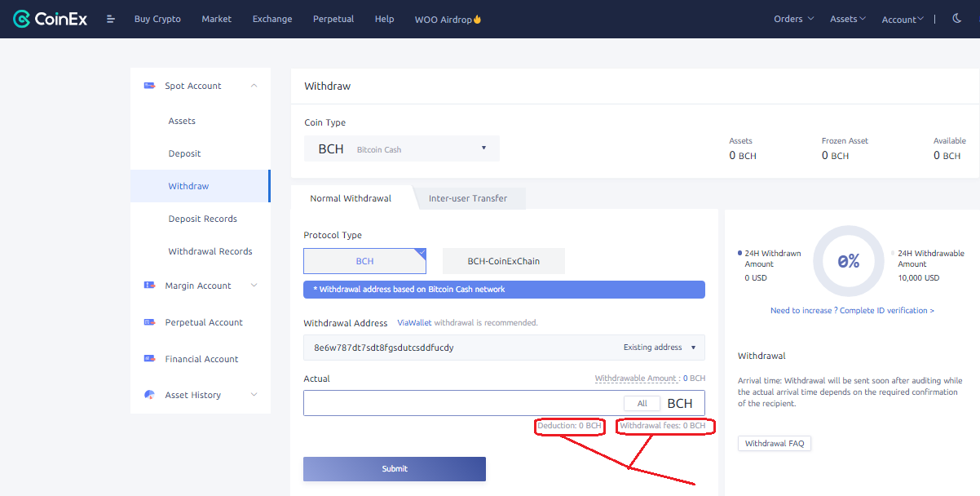Submit the withdrawal
This screenshot has height=496, width=980.
(395, 469)
